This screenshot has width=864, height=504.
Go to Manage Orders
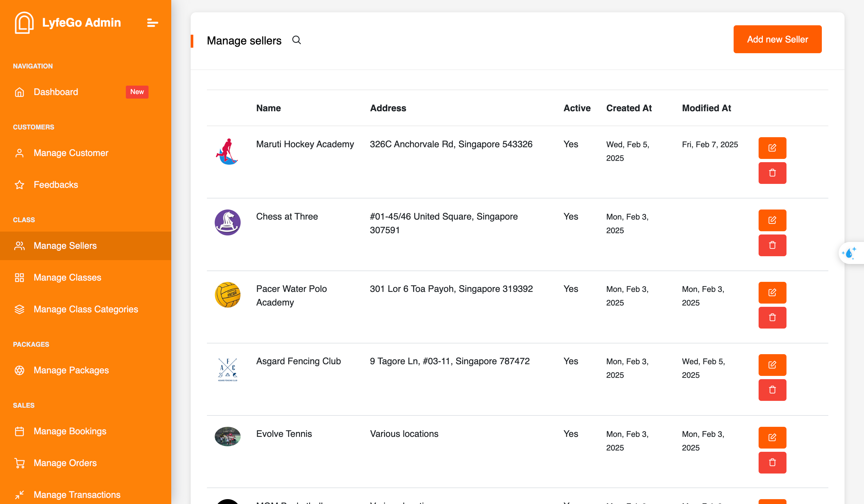(65, 463)
